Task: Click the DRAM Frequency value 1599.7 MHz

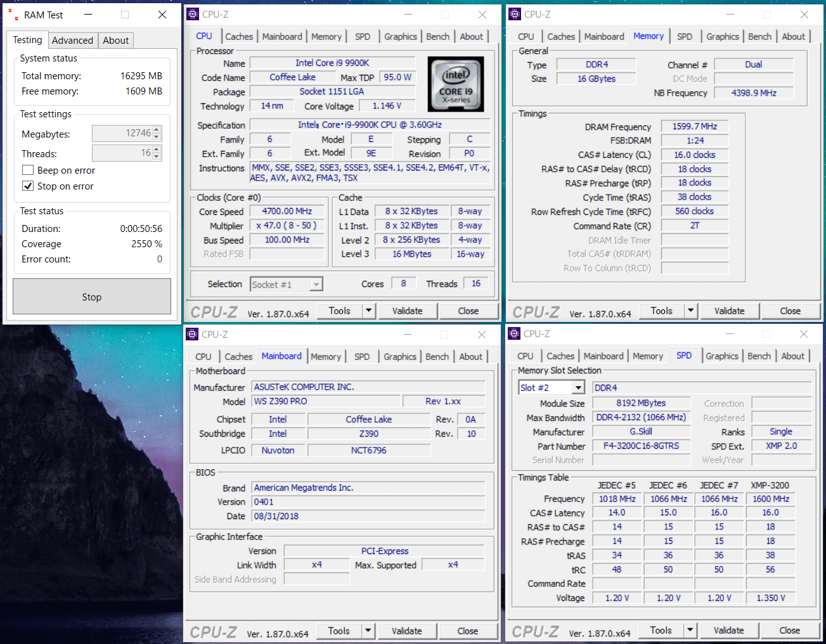Action: [x=695, y=126]
